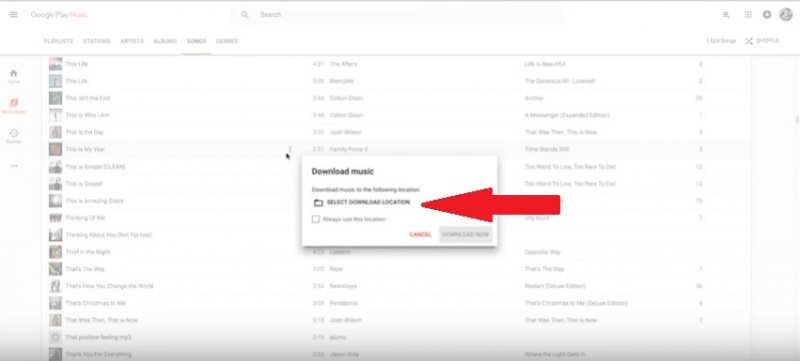This screenshot has height=361, width=800.
Task: Open artist Pentatonix
Action: pyautogui.click(x=343, y=303)
